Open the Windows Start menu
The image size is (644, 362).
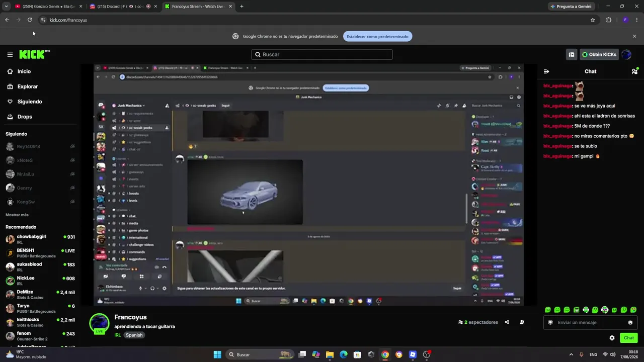[x=217, y=354]
